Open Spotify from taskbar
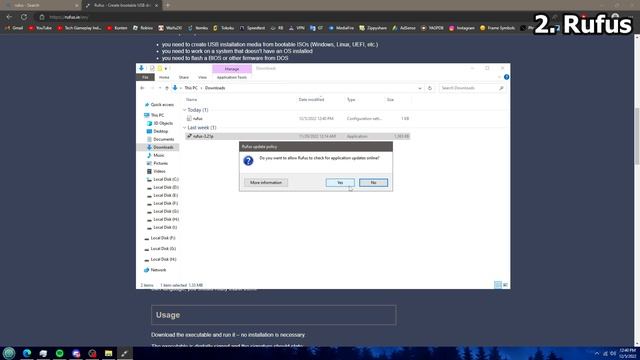This screenshot has width=640, height=360. (x=60, y=353)
